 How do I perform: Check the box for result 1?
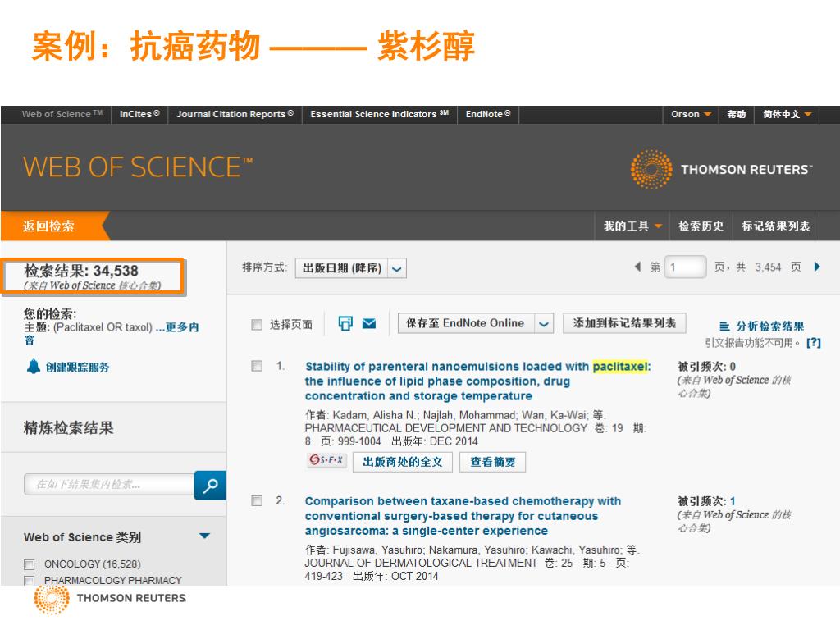(257, 366)
